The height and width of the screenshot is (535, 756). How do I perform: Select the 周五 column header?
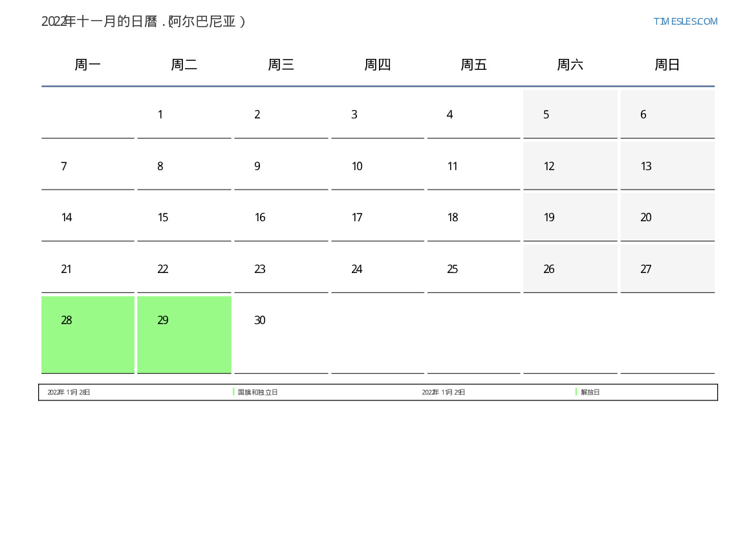(473, 65)
